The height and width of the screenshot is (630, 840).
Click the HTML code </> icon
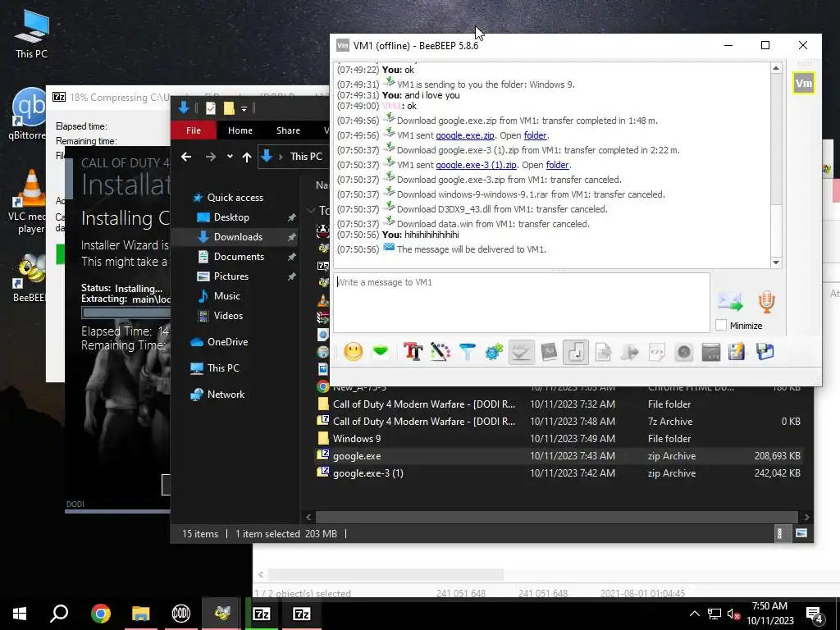point(657,352)
